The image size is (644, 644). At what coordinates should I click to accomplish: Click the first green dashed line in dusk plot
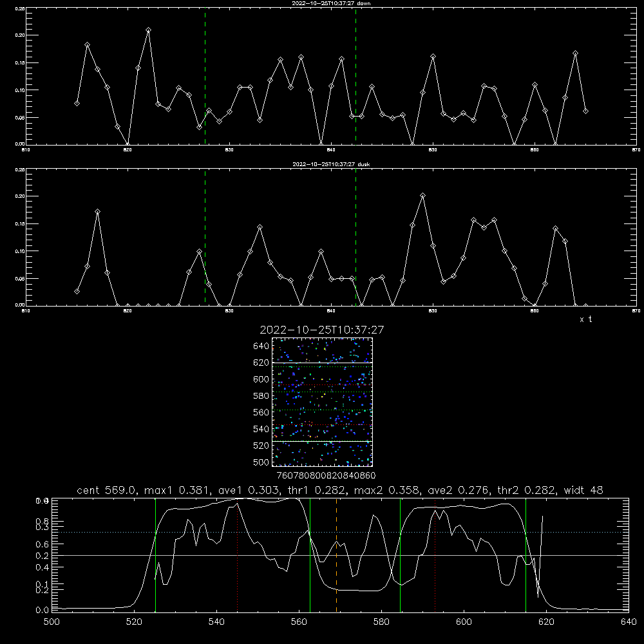click(205, 238)
